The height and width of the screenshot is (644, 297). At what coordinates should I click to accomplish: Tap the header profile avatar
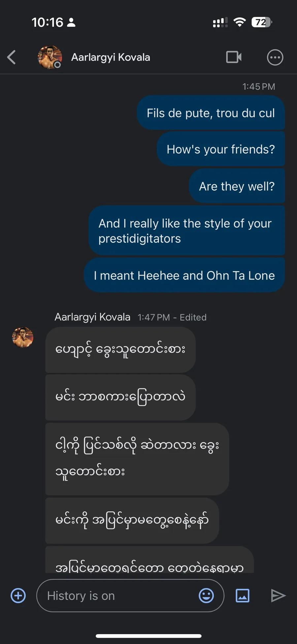(49, 57)
